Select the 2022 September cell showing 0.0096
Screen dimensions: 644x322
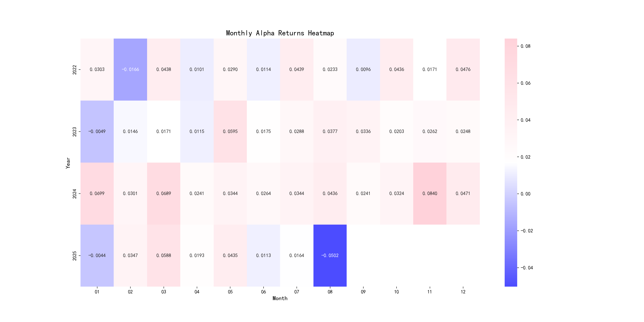(363, 70)
